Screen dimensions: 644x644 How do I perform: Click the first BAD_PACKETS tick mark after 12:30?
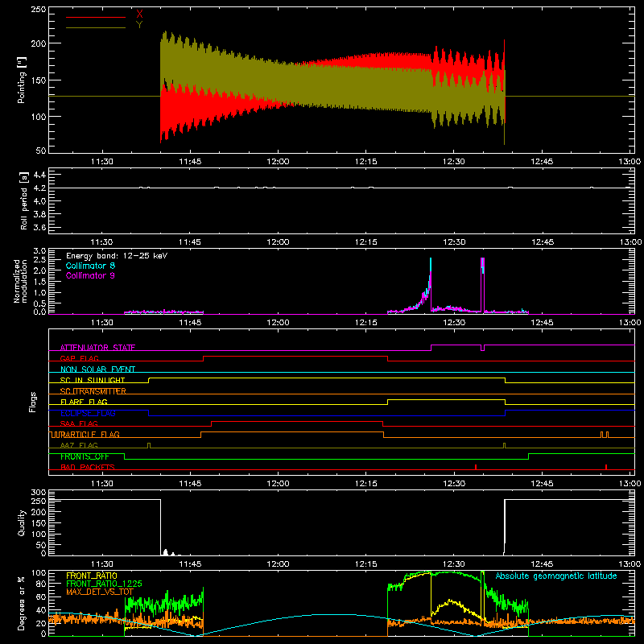tap(476, 467)
